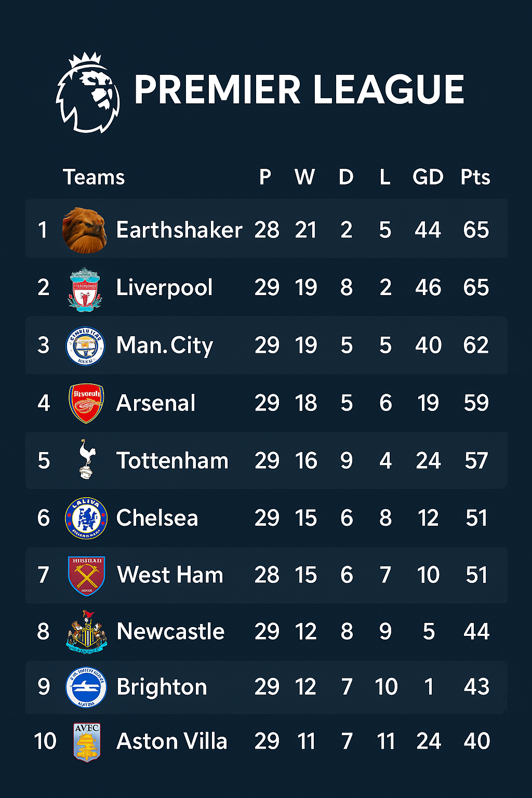Image resolution: width=532 pixels, height=798 pixels.
Task: Open the Arsenal cannon crest
Action: pyautogui.click(x=86, y=403)
